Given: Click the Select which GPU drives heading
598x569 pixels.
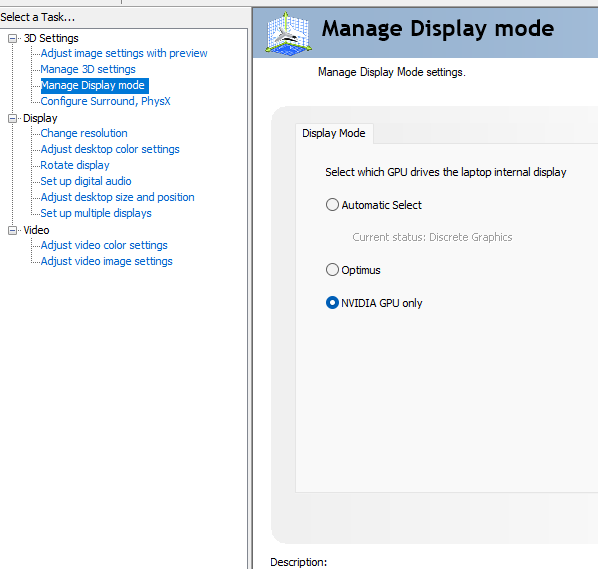Looking at the screenshot, I should (446, 172).
